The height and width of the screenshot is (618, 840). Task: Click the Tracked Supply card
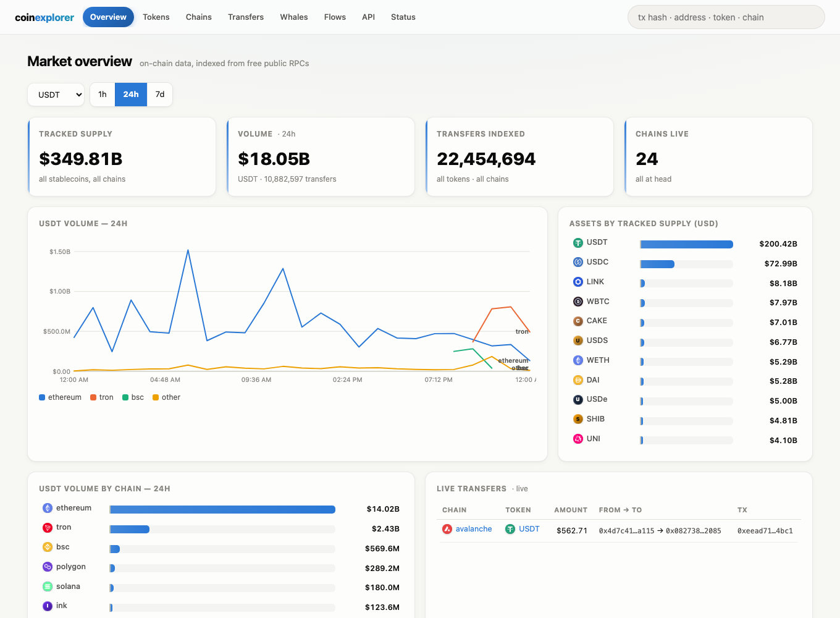point(122,157)
